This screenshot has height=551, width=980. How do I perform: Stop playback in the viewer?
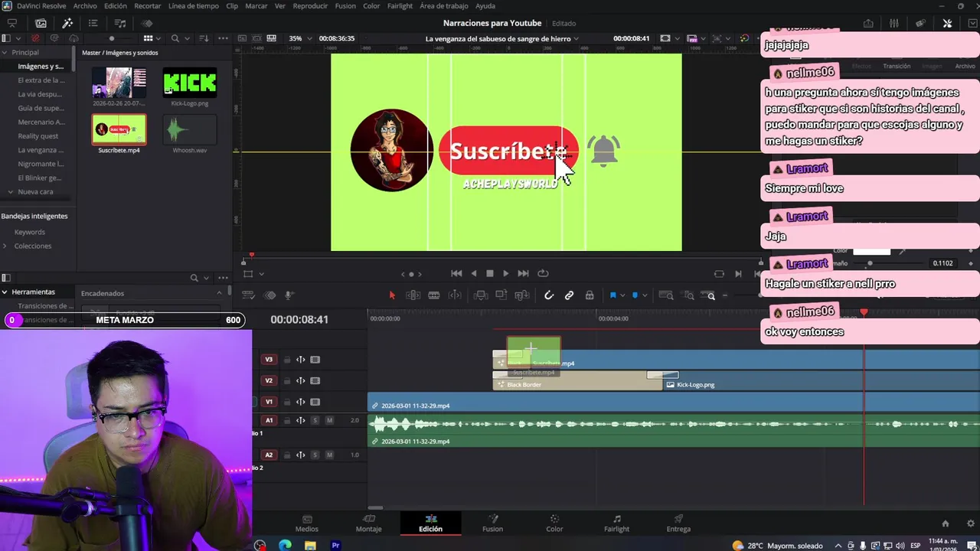[490, 273]
